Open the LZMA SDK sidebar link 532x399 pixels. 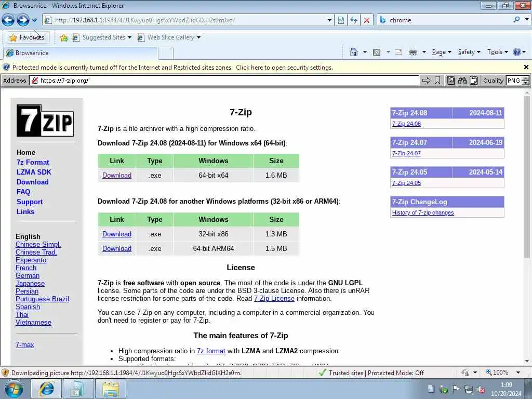(x=34, y=172)
